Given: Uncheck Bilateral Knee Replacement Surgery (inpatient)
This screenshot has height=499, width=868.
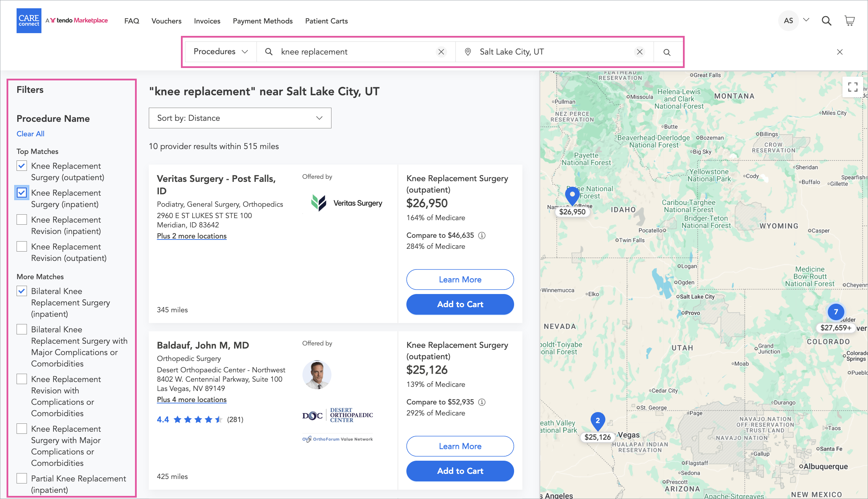Looking at the screenshot, I should (22, 291).
